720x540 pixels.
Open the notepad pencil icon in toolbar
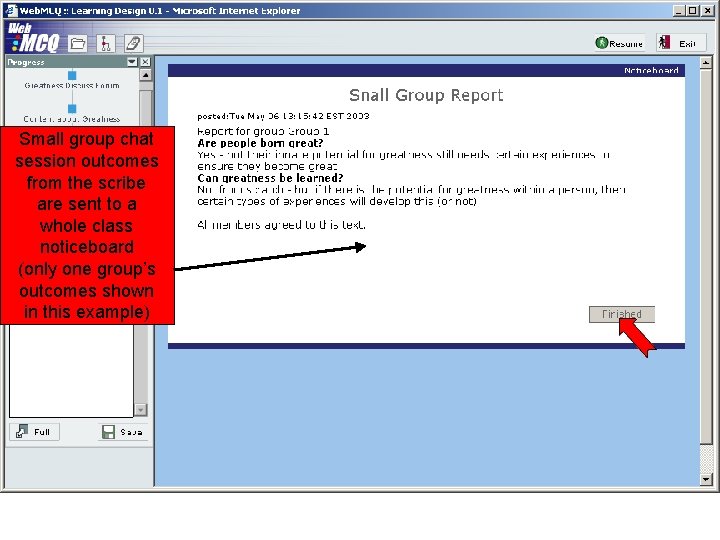[134, 44]
